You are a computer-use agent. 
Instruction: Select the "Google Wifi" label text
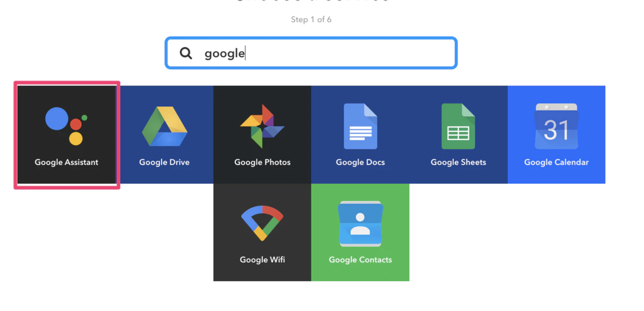(x=262, y=260)
